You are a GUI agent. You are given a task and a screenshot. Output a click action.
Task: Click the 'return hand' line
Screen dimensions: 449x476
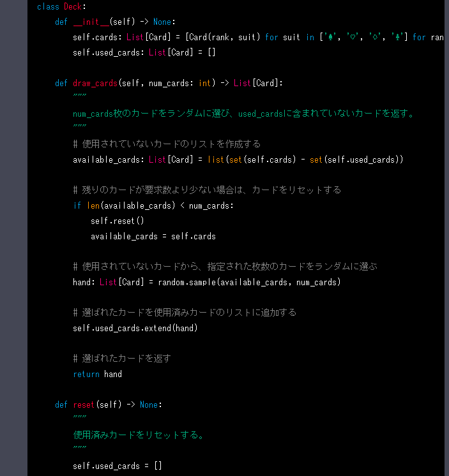click(x=97, y=374)
